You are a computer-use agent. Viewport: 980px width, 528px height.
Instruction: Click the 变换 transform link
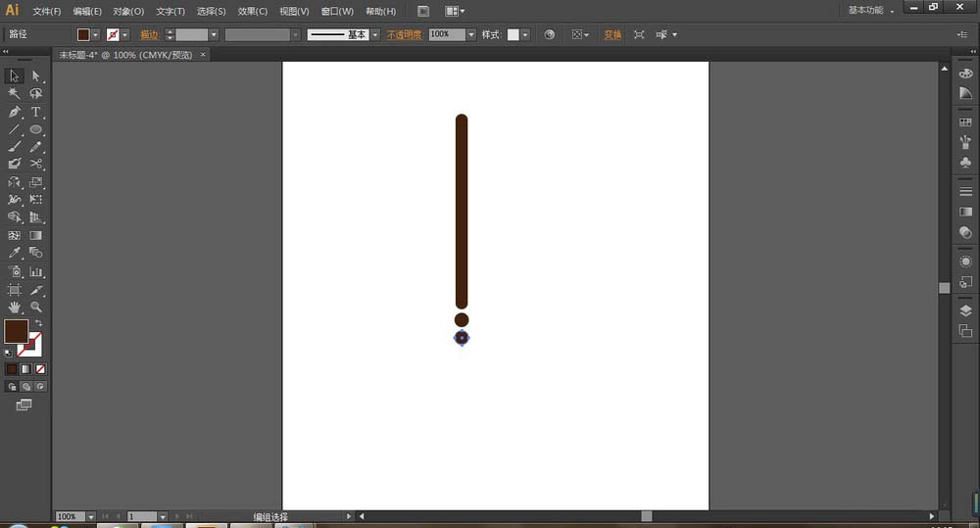(x=612, y=34)
